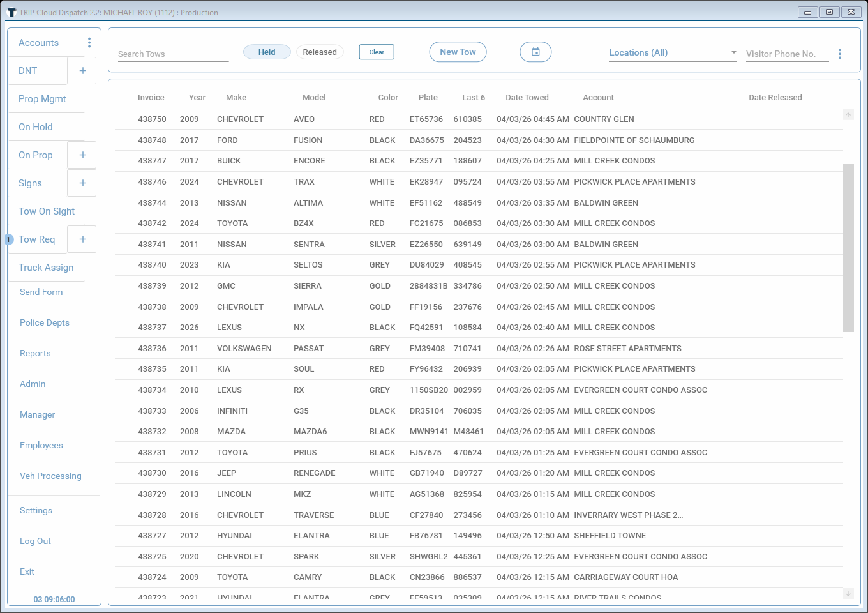Image resolution: width=868 pixels, height=613 pixels.
Task: Go to the Reports section
Action: (35, 353)
